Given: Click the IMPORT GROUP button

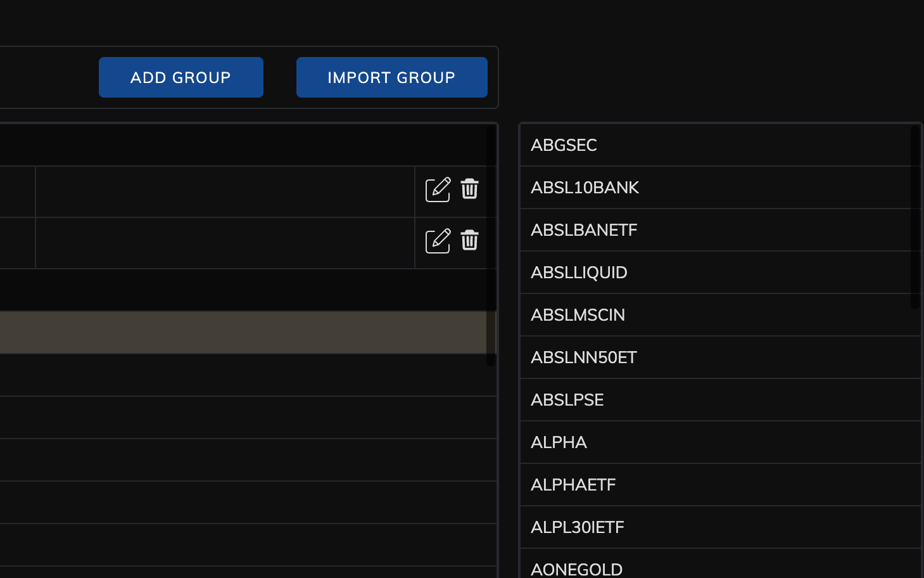Looking at the screenshot, I should click(392, 77).
